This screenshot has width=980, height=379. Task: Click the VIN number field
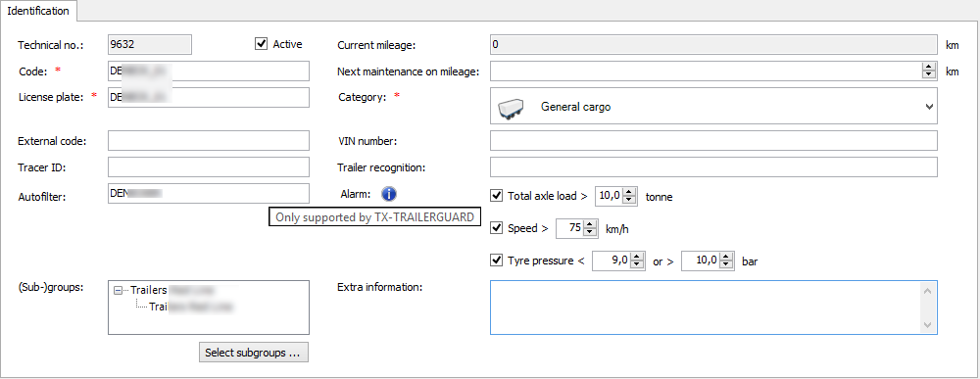(713, 140)
